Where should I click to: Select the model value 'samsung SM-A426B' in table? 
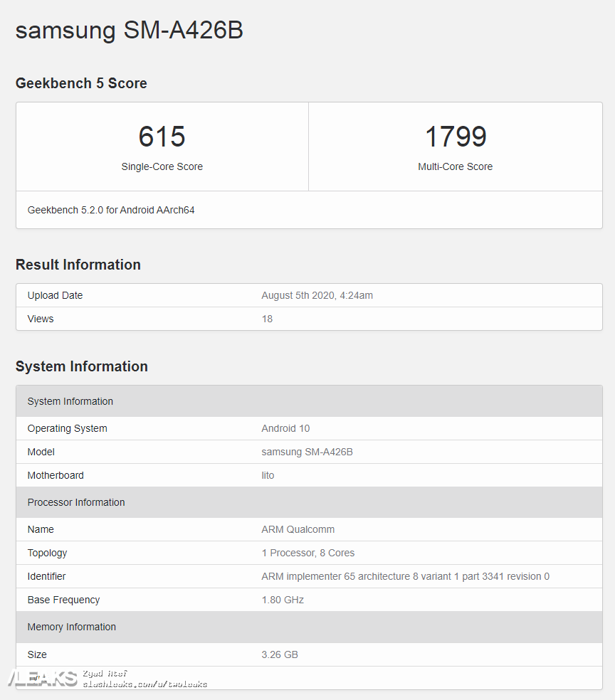(x=307, y=452)
